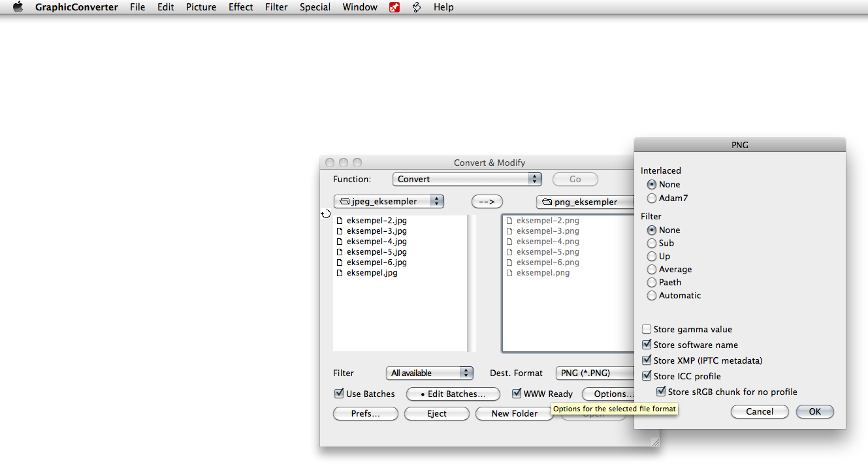Select Filter None radio button
868x474 pixels.
[x=652, y=230]
